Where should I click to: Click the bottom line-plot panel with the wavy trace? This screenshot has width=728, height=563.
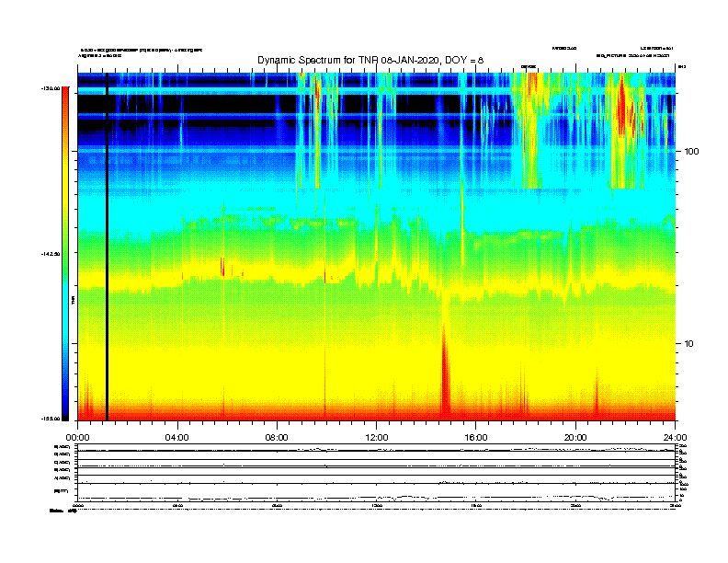click(376, 493)
